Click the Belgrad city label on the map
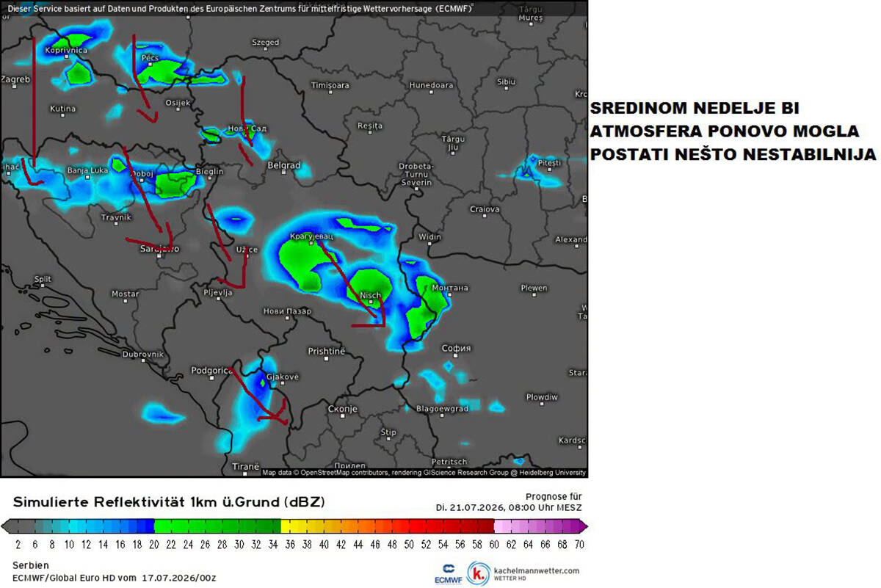The image size is (881, 588). [x=284, y=166]
